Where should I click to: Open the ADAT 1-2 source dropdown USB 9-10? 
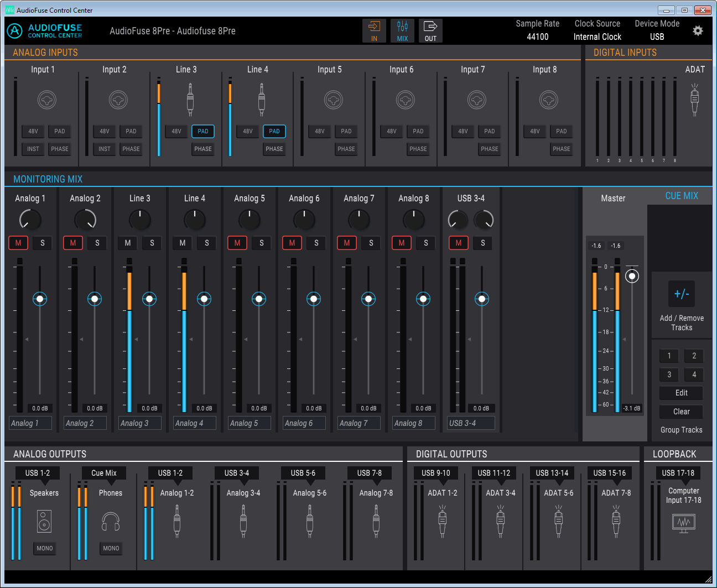click(x=436, y=473)
